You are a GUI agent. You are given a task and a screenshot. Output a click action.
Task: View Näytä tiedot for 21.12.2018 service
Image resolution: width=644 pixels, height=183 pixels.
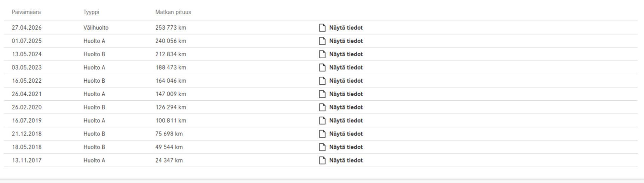(346, 134)
